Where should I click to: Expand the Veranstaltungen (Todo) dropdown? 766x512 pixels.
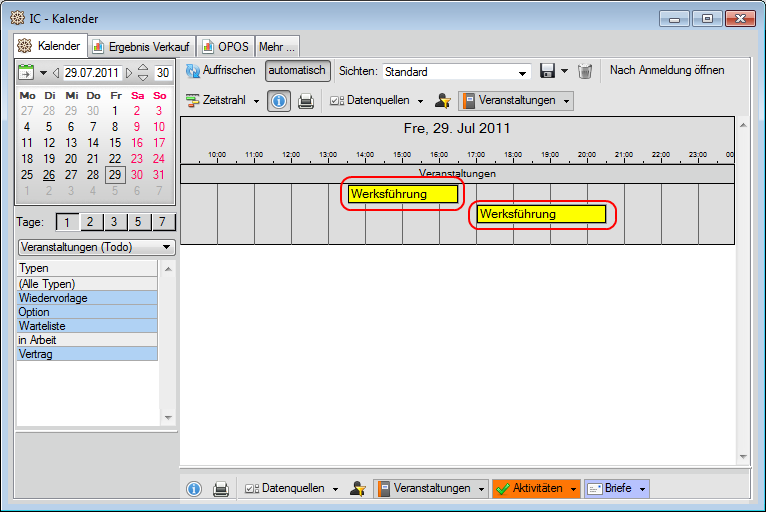pyautogui.click(x=96, y=247)
